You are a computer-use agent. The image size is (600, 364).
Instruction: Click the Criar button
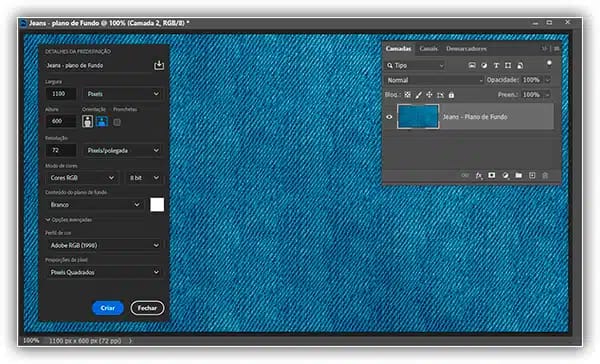(x=108, y=308)
